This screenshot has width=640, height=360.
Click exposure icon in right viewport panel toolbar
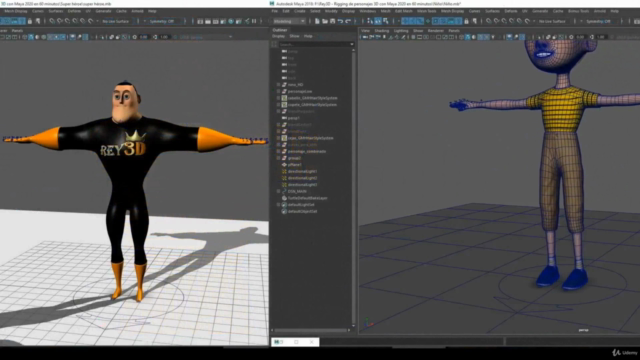[571, 37]
